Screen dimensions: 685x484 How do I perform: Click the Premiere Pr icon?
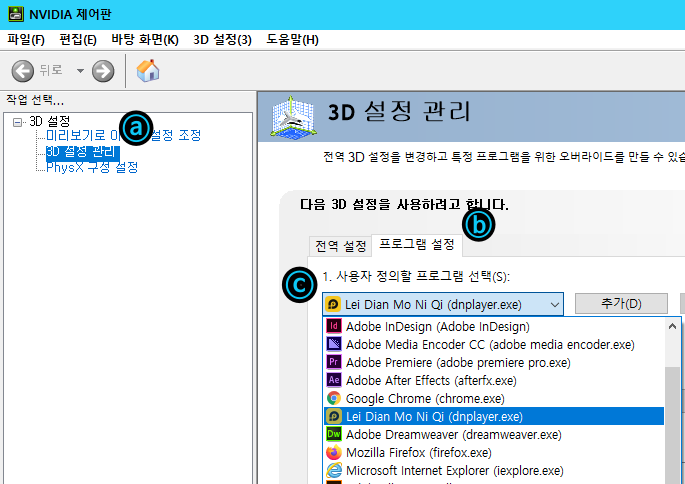334,362
